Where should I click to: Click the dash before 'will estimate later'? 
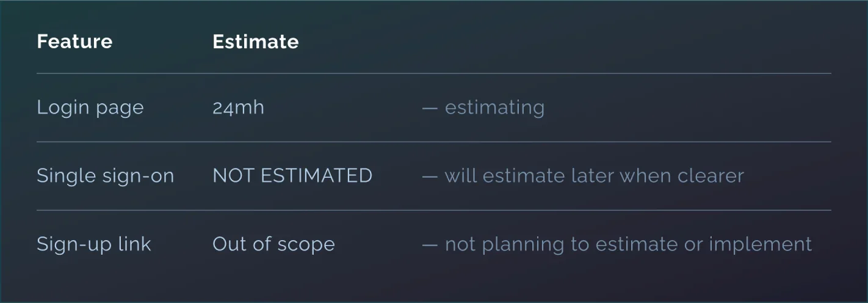(430, 177)
